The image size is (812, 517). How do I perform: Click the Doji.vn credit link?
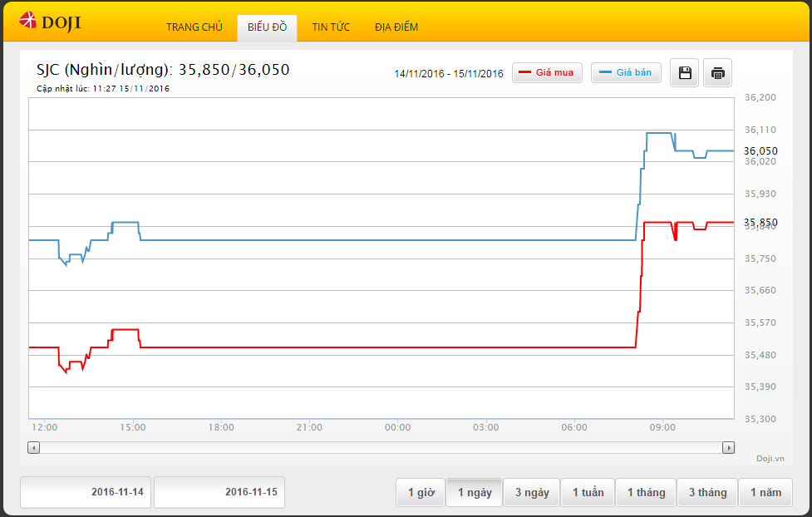(x=770, y=459)
